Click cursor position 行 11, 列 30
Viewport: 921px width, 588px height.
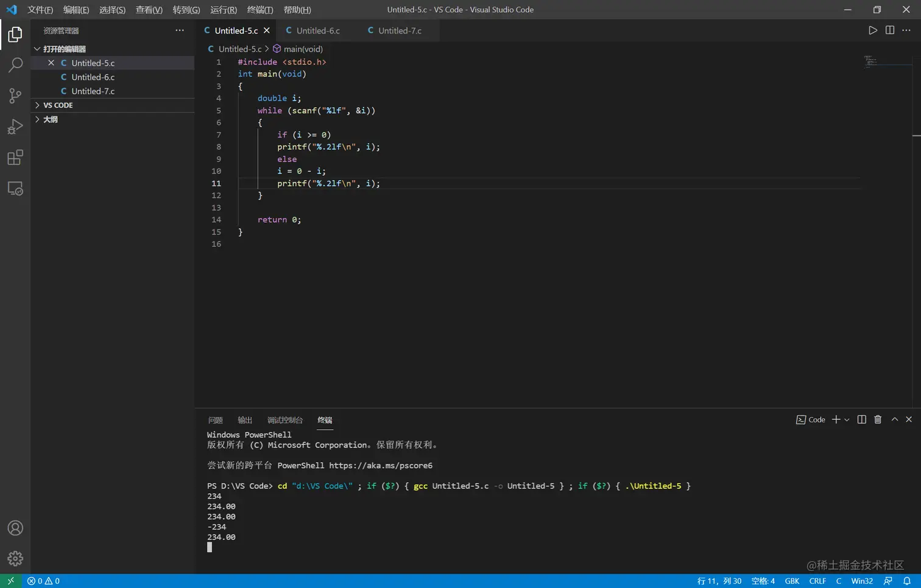click(x=719, y=581)
